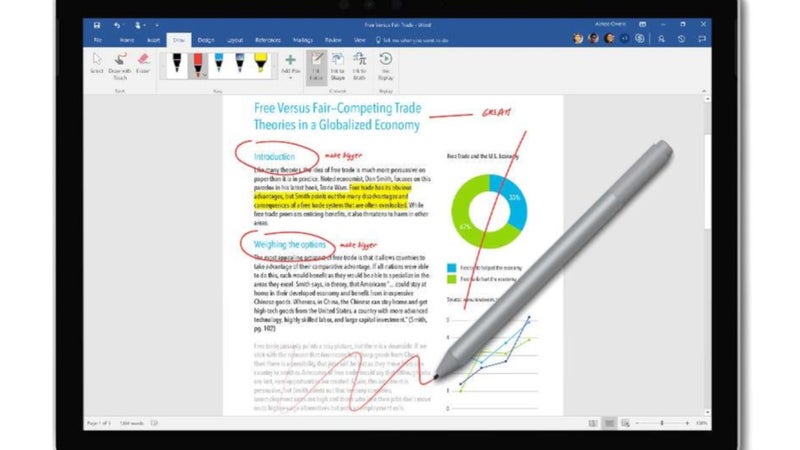Image resolution: width=800 pixels, height=450 pixels.
Task: Click the word count in status bar
Action: 132,423
